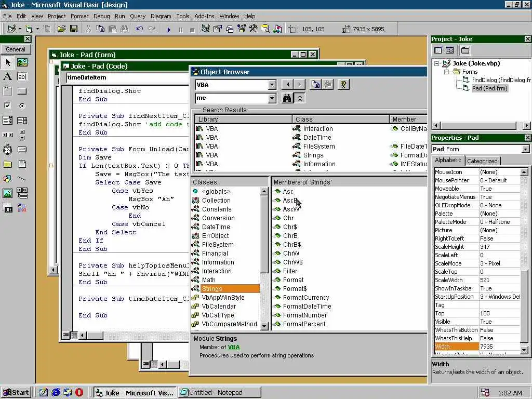Switch to the Categorized properties tab
Screen dimensions: 532x399
[x=482, y=161]
